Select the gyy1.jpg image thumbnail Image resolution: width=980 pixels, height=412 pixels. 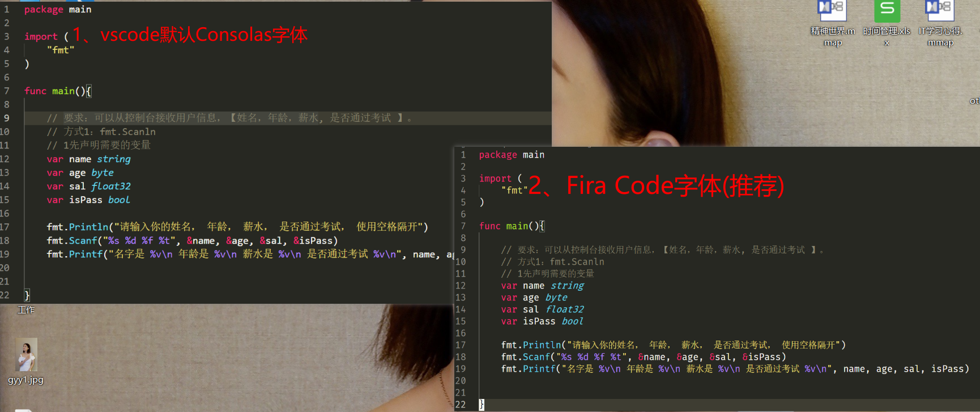click(26, 355)
